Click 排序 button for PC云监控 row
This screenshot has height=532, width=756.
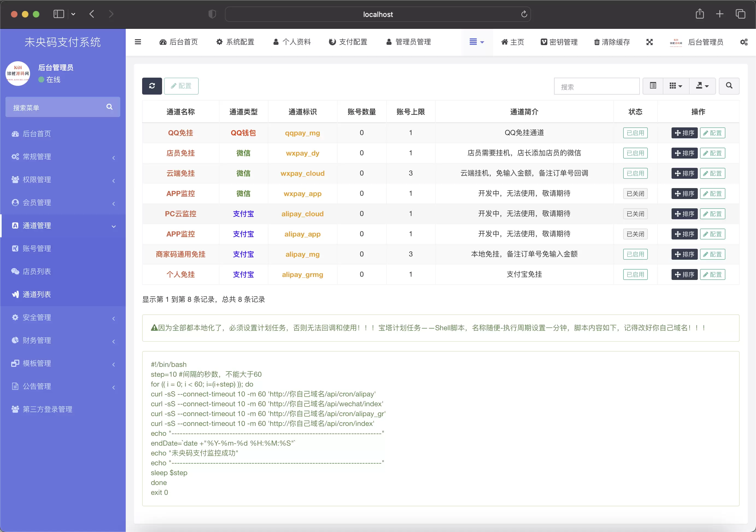(x=684, y=214)
